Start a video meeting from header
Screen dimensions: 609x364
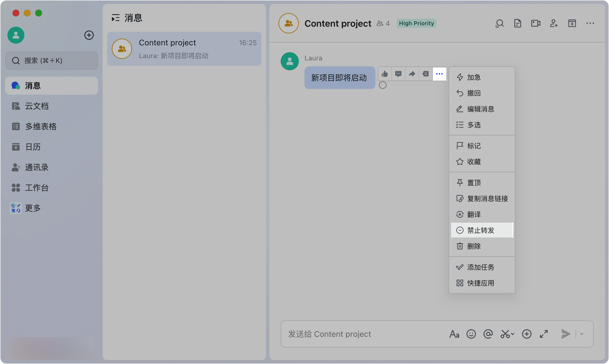[536, 23]
